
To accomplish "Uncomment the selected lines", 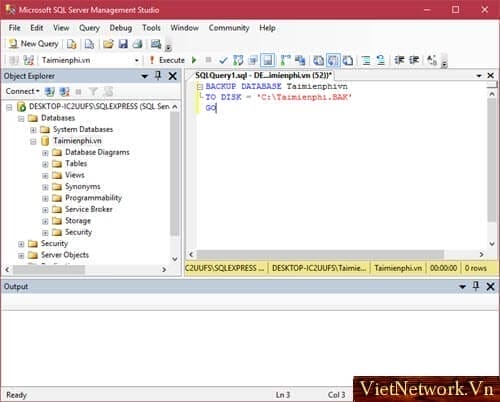I will tap(381, 60).
